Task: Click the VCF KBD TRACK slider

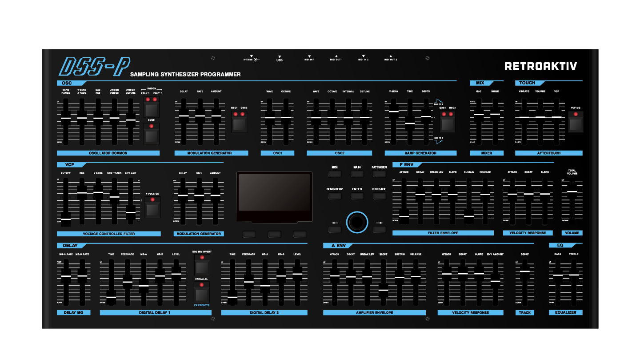Action: (114, 201)
